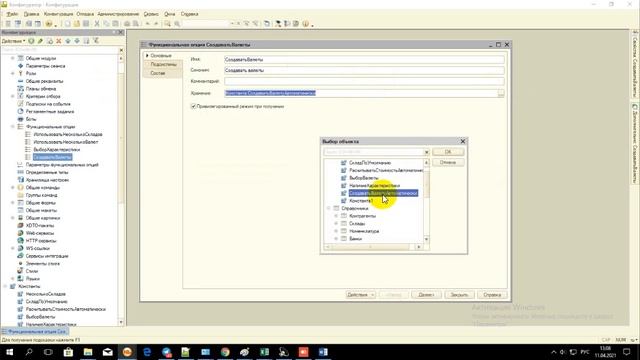Screen dimensions: 640x360
Task: Collapse Функциональные опции node in tree
Action: tap(13, 127)
